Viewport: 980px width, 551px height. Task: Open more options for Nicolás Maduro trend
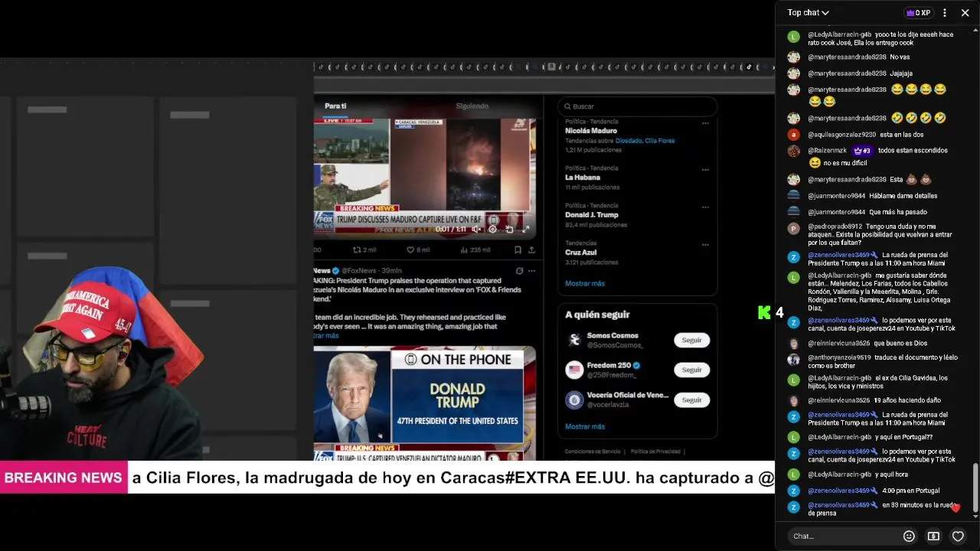pos(705,122)
